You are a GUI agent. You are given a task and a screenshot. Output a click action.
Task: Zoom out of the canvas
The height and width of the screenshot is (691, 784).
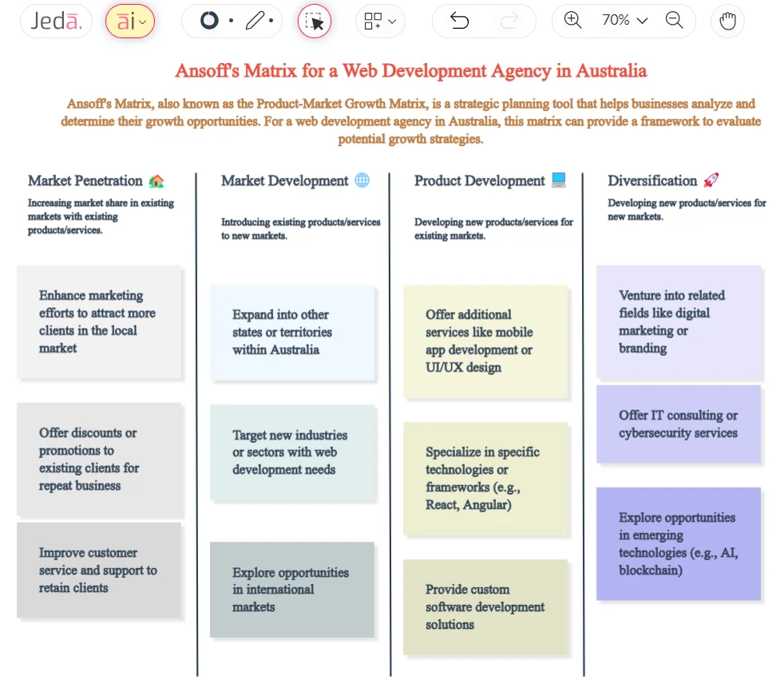pyautogui.click(x=675, y=21)
